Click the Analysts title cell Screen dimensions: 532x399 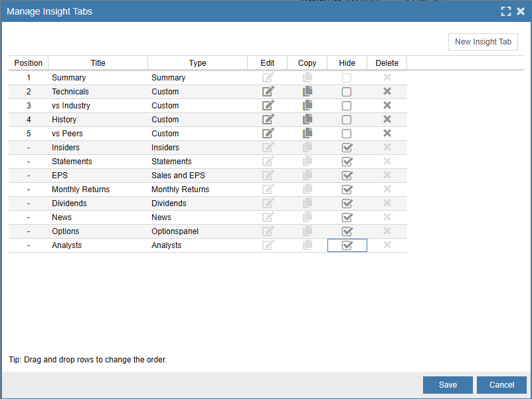pyautogui.click(x=98, y=245)
